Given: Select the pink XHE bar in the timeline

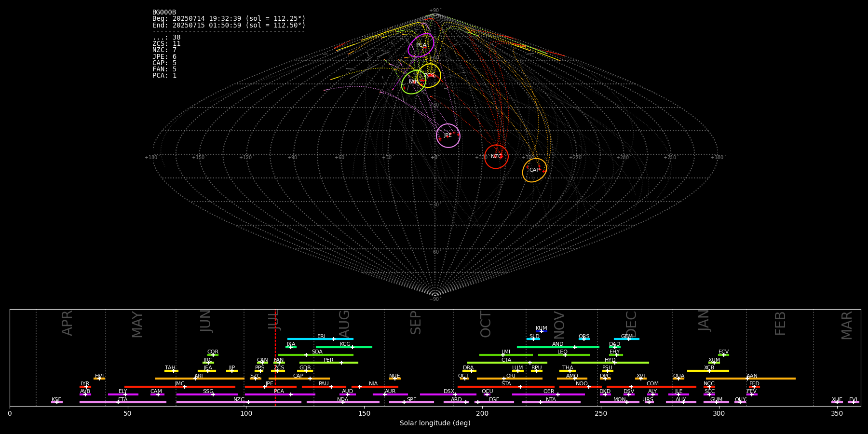Looking at the screenshot, I should pyautogui.click(x=837, y=402).
